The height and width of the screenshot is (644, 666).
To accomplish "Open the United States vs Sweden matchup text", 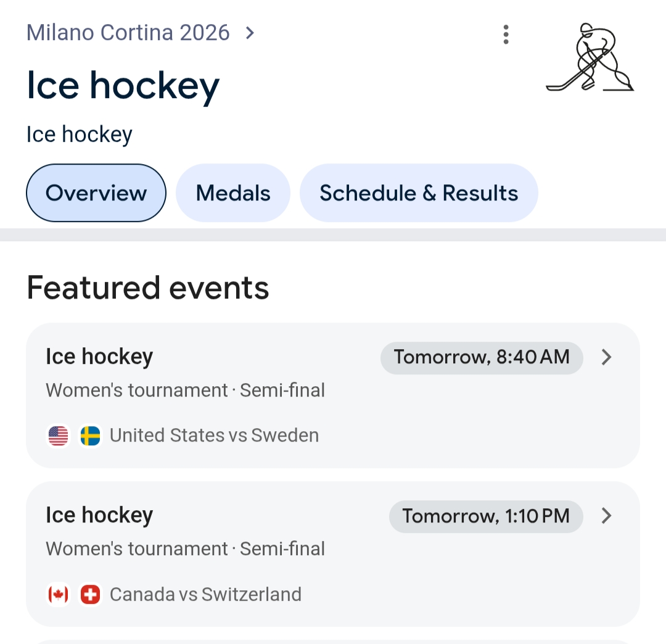I will (x=214, y=436).
